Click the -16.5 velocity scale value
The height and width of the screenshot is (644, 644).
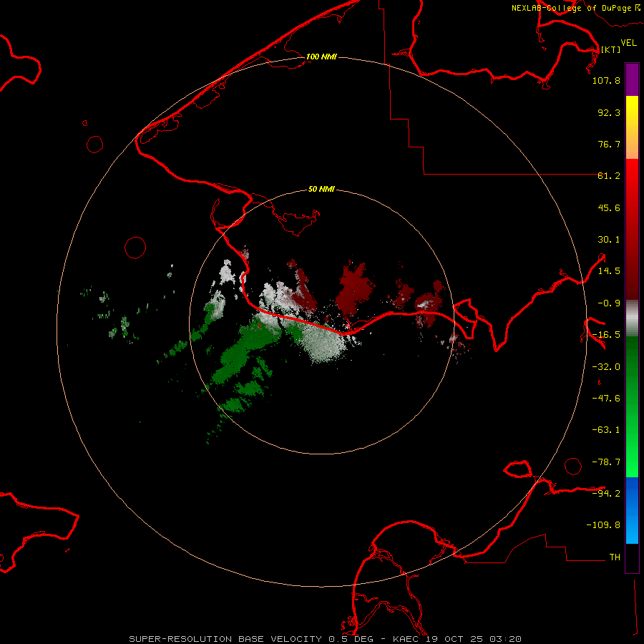click(x=606, y=335)
